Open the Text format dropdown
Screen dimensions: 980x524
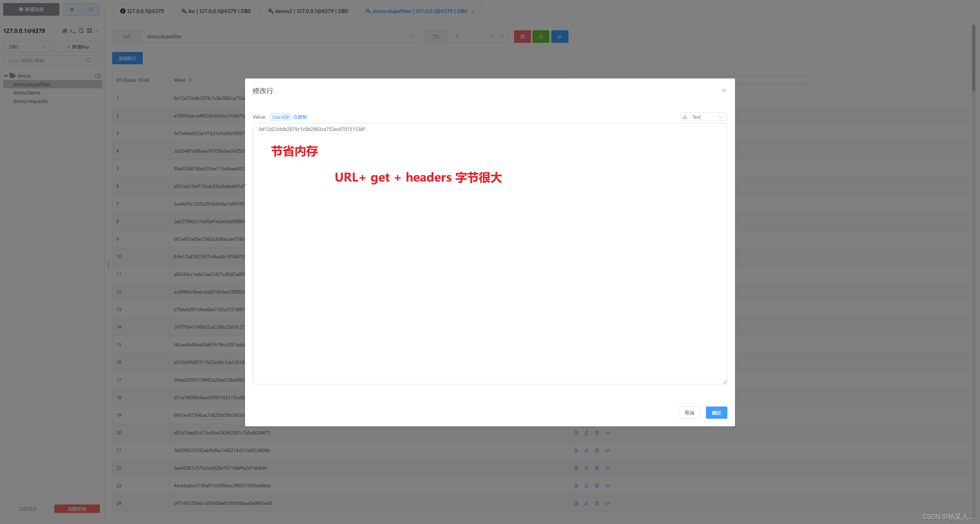tap(703, 117)
